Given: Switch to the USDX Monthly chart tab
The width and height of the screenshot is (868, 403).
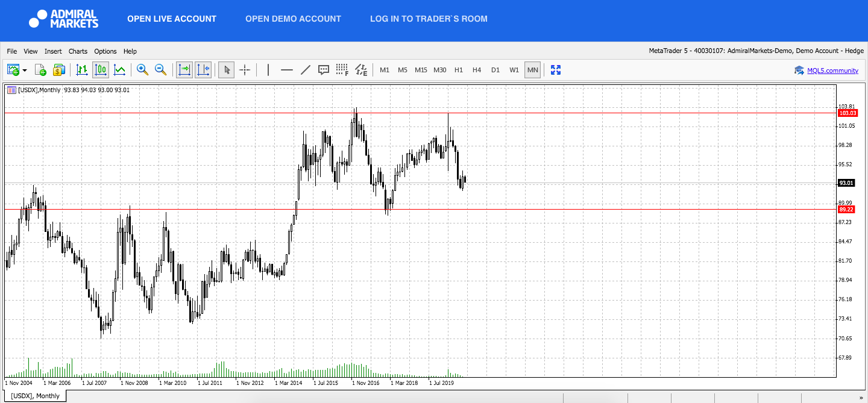Looking at the screenshot, I should [35, 396].
